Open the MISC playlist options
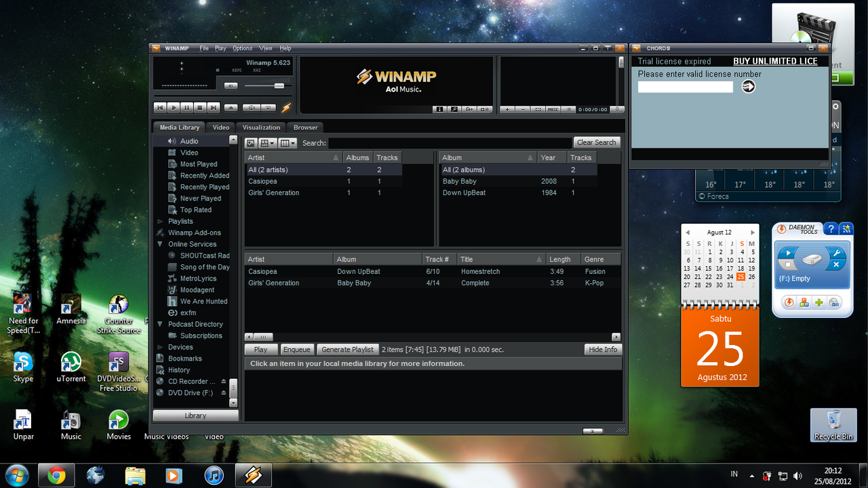868x488 pixels. pos(553,109)
